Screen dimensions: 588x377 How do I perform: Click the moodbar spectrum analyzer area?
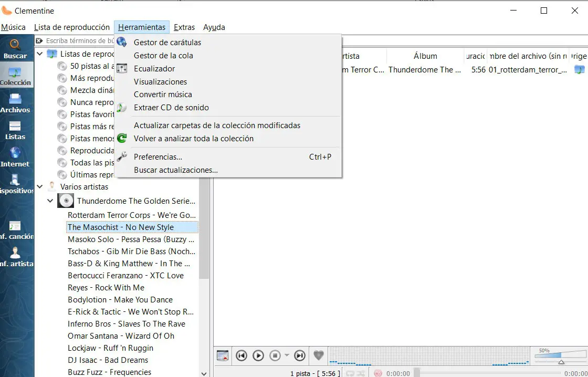click(x=429, y=355)
